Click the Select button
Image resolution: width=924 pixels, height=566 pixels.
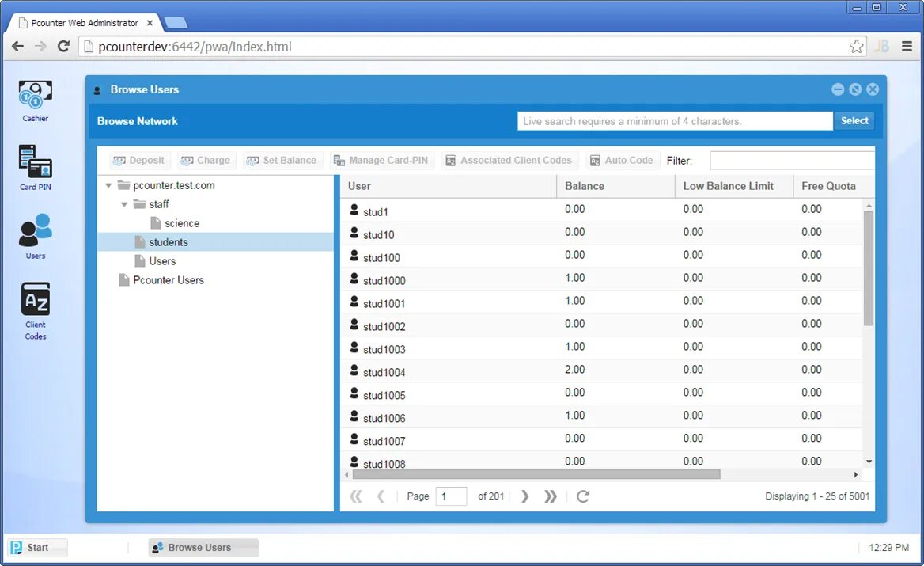(x=854, y=121)
